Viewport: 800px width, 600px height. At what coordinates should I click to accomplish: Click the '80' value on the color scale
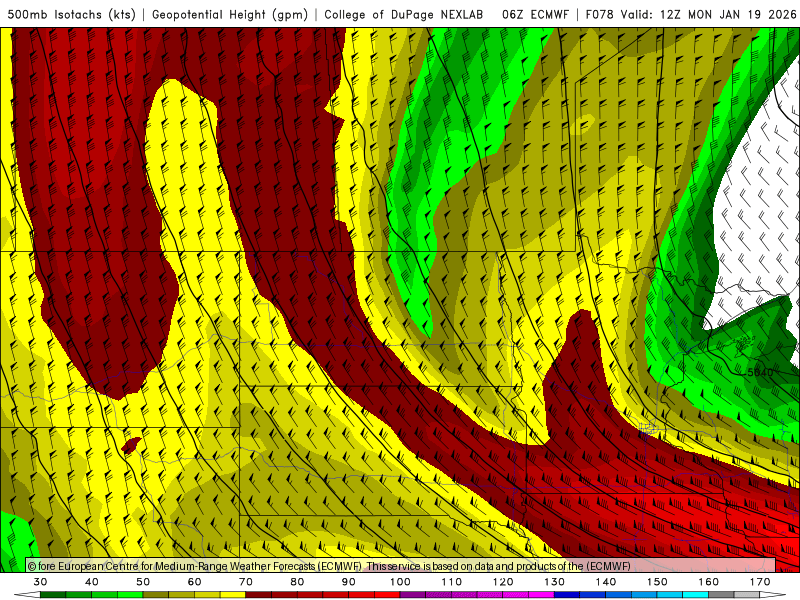(297, 582)
